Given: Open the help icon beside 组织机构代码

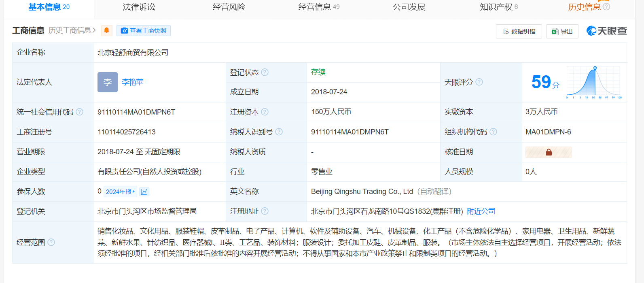Looking at the screenshot, I should pyautogui.click(x=493, y=132).
